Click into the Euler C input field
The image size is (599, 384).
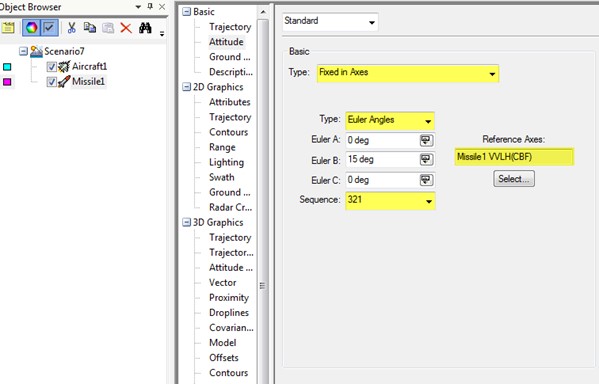pyautogui.click(x=382, y=180)
